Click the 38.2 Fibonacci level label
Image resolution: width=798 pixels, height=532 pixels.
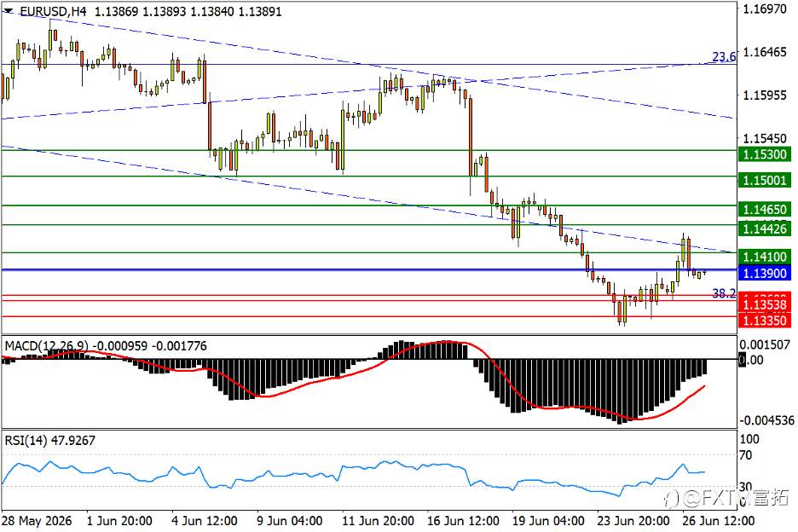tap(724, 293)
